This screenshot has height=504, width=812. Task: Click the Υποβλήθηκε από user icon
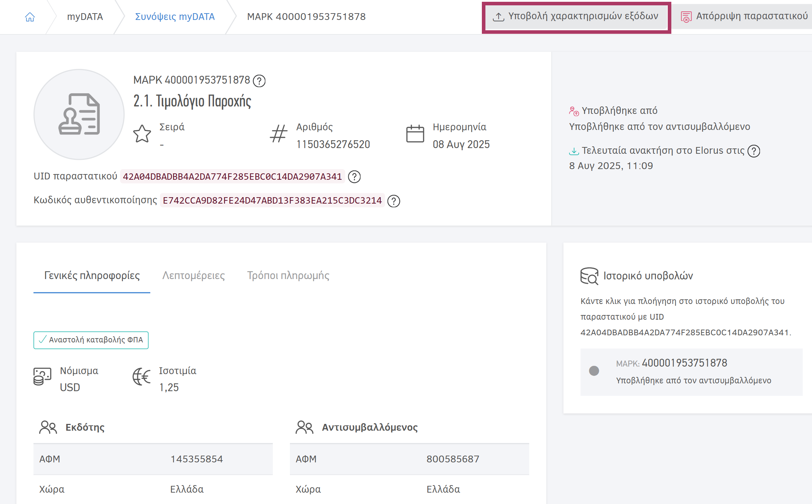click(574, 111)
